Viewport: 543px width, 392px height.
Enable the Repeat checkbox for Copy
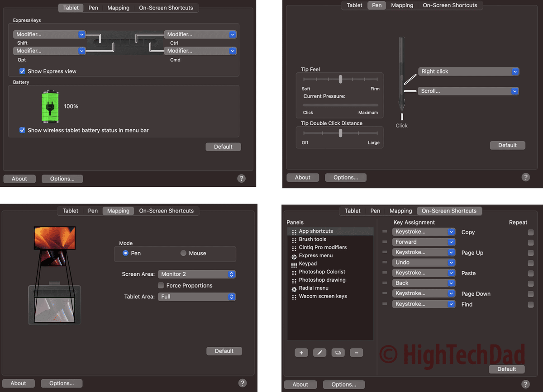tap(531, 232)
